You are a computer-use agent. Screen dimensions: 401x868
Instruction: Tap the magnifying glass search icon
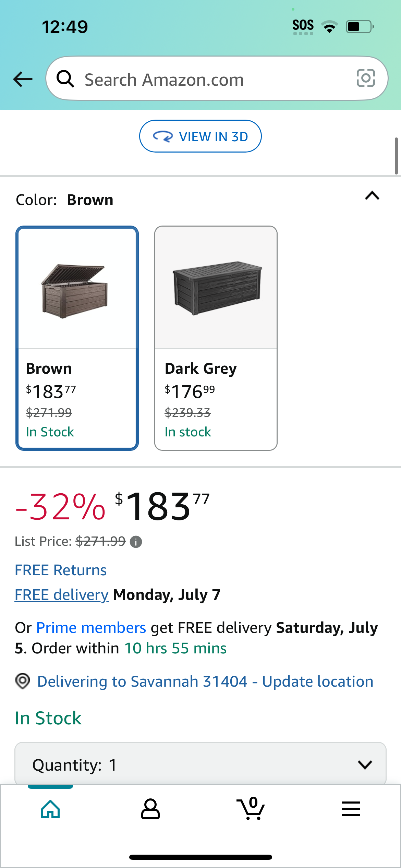tap(65, 79)
